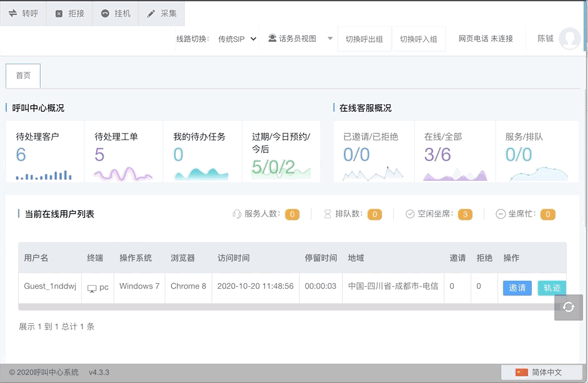Click the 呼叫中心概况 section heading
Viewport: 588px width, 383px height.
(38, 109)
